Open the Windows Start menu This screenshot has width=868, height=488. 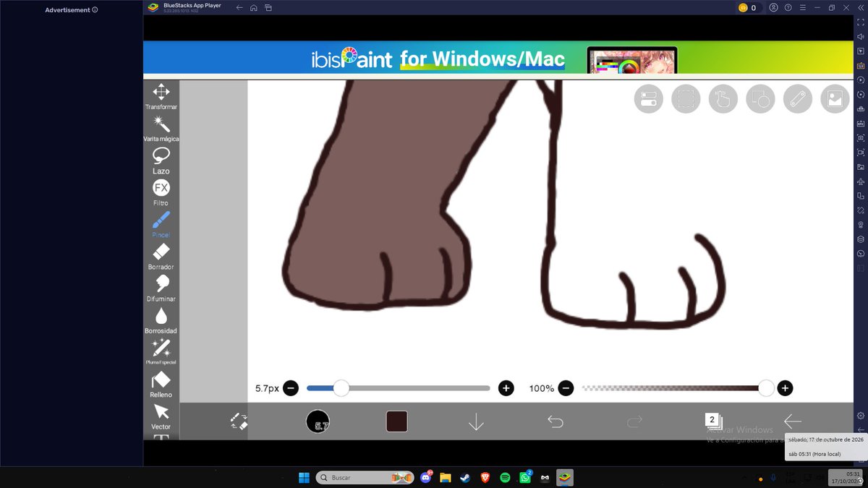click(303, 478)
